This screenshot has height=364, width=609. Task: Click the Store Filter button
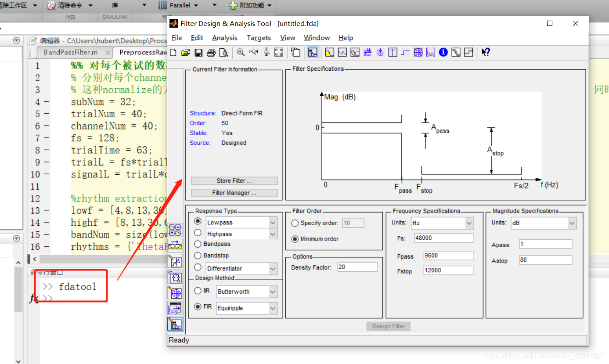click(x=234, y=181)
